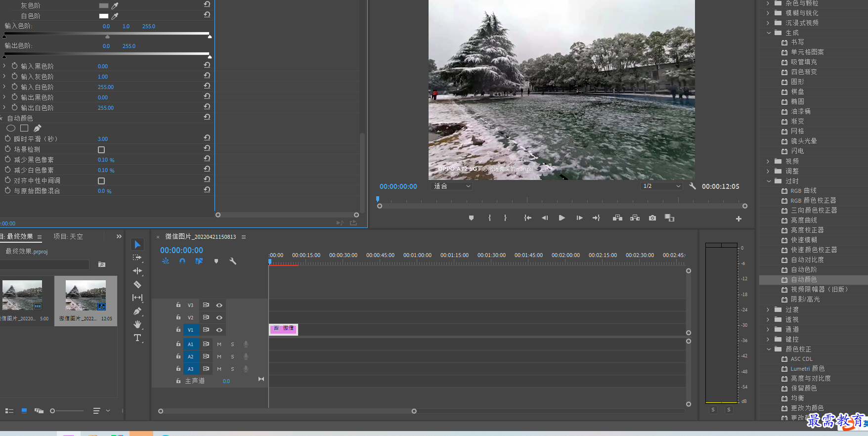Select white level eyedropper
868x436 pixels.
click(115, 16)
